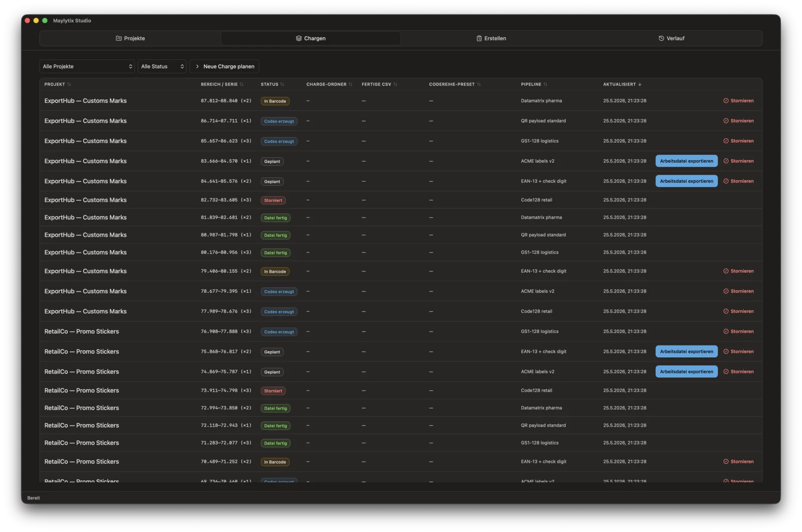Click Stornieren in row 84.641–85.576
Screen dimensions: 802x532
click(738, 181)
